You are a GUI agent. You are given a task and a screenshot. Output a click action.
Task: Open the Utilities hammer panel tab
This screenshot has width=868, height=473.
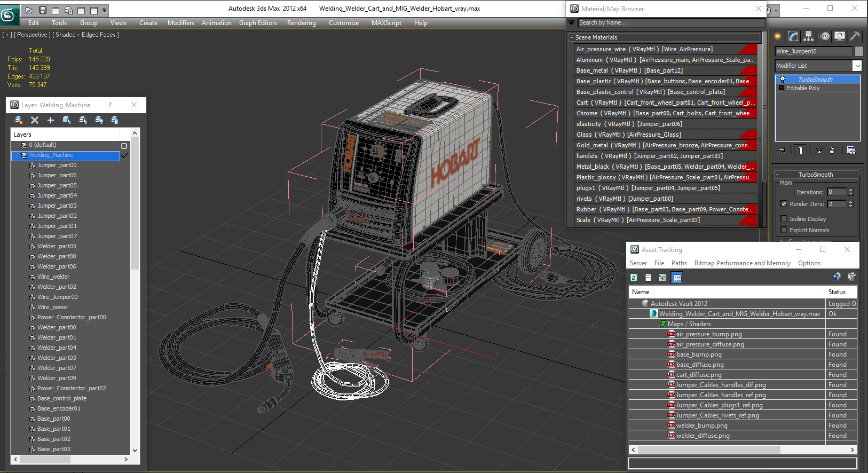(x=855, y=36)
